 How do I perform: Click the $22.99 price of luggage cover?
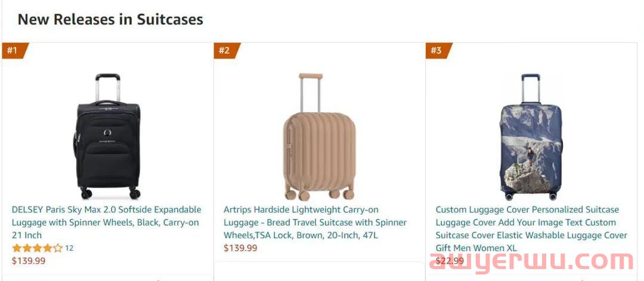tap(450, 261)
